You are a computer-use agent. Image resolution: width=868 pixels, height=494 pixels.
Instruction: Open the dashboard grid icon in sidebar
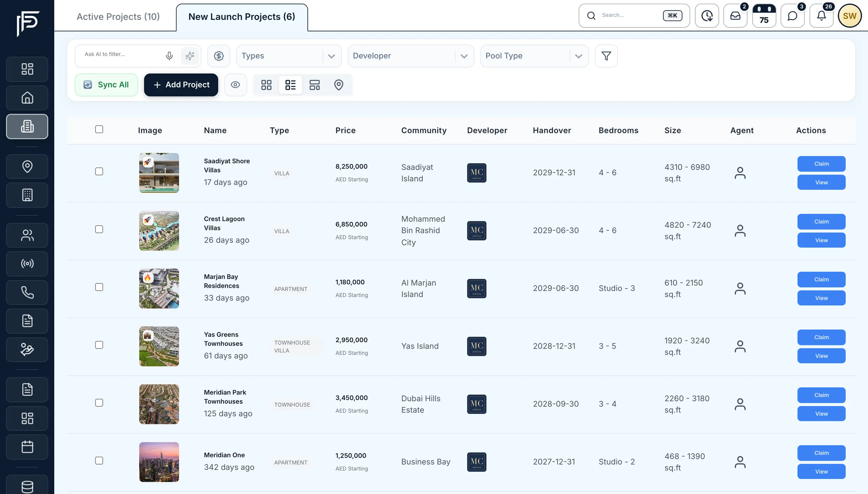[27, 69]
